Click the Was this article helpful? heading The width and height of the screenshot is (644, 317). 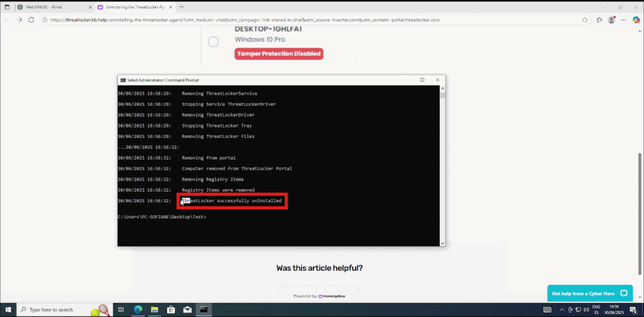pos(319,268)
